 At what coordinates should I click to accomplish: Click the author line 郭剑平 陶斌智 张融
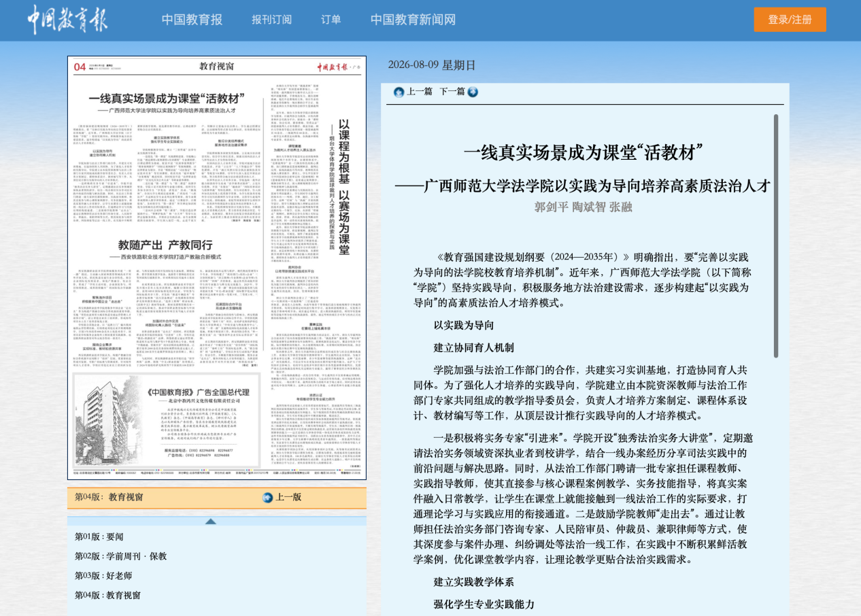583,207
